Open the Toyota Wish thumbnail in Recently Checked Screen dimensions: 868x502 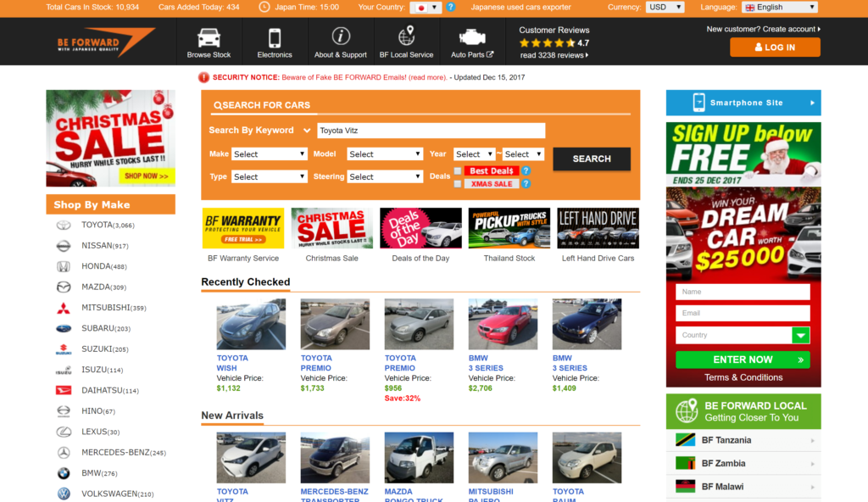click(251, 324)
